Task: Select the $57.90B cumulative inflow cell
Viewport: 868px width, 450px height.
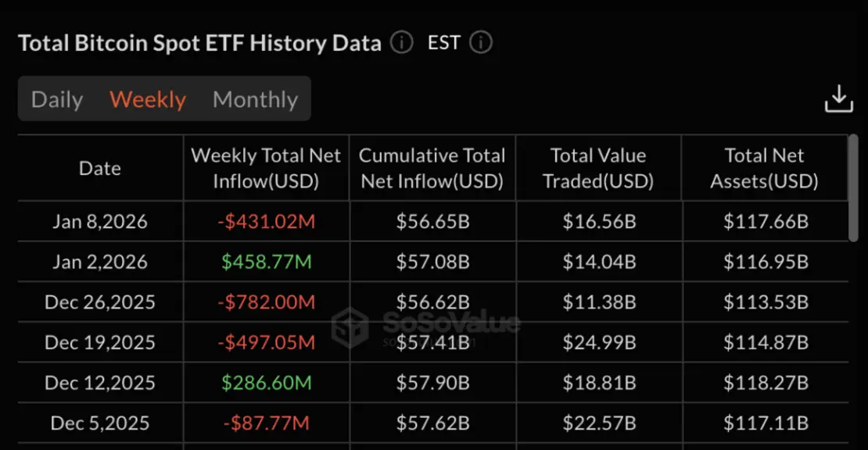Action: click(432, 383)
